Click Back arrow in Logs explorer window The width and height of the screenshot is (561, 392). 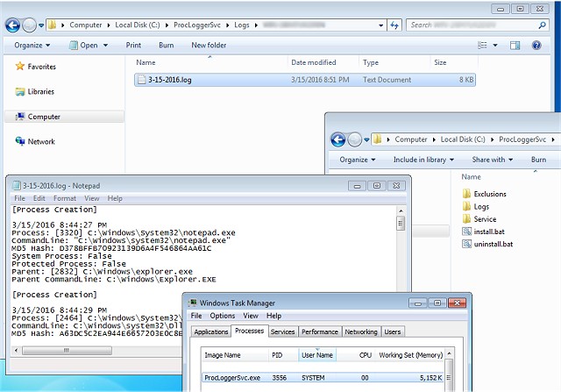[x=13, y=25]
